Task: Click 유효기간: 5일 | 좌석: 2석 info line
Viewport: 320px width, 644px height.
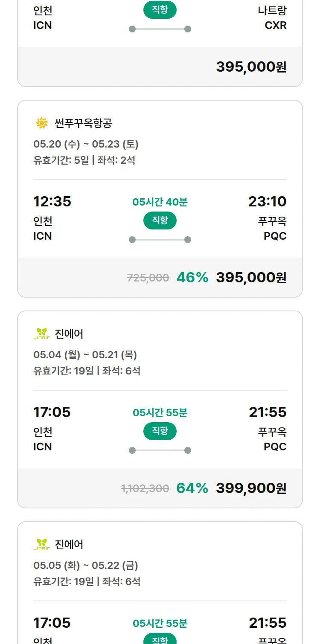Action: pos(84,160)
